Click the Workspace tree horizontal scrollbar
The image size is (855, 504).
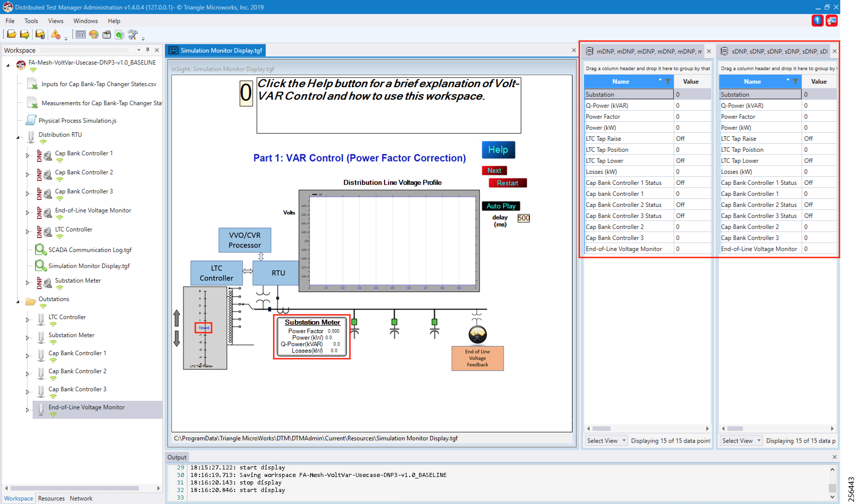pyautogui.click(x=74, y=488)
